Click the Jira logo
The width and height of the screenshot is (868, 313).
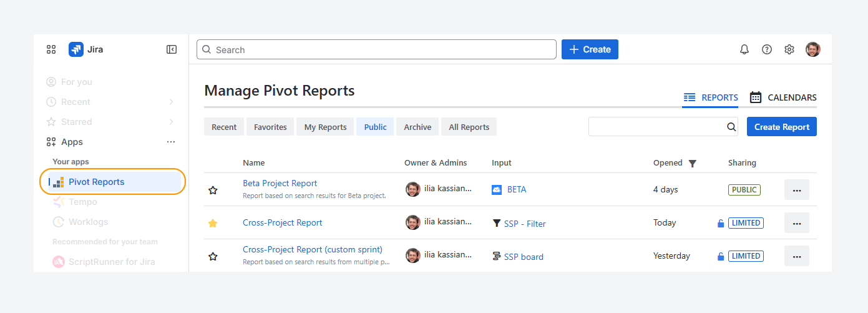86,49
